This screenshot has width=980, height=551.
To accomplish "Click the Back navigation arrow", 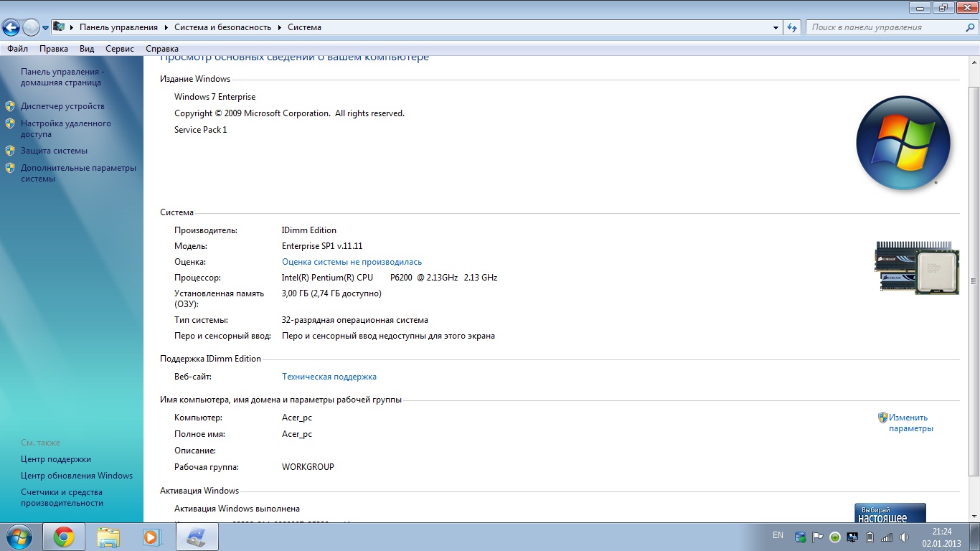I will point(11,27).
